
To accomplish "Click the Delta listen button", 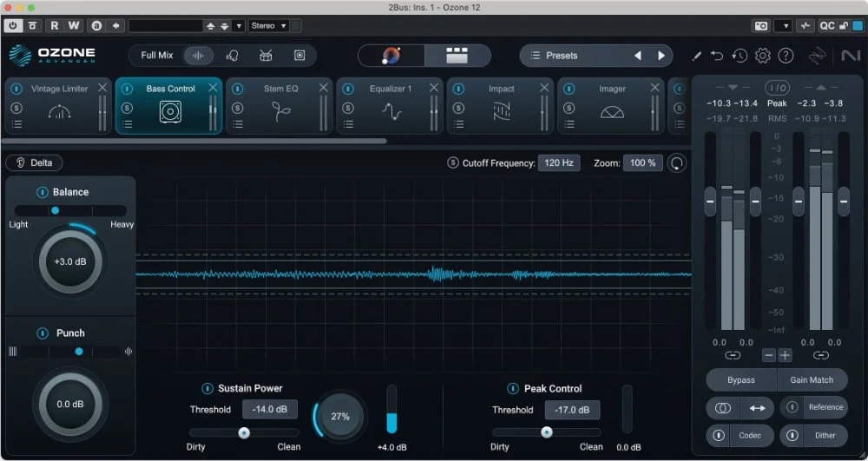I will pyautogui.click(x=35, y=162).
